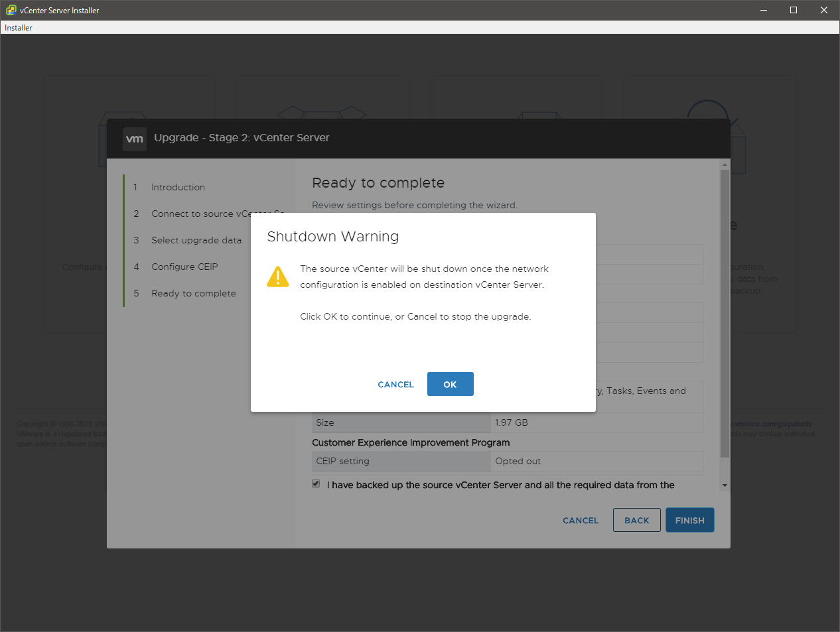Toggle the backed up source vCenter checkbox

(x=316, y=484)
